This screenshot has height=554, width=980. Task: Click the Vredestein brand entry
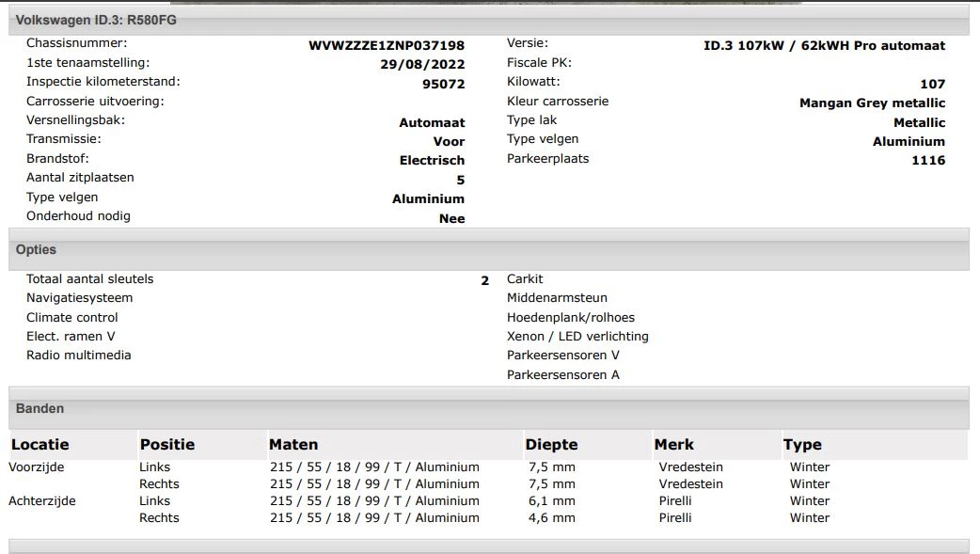[690, 467]
